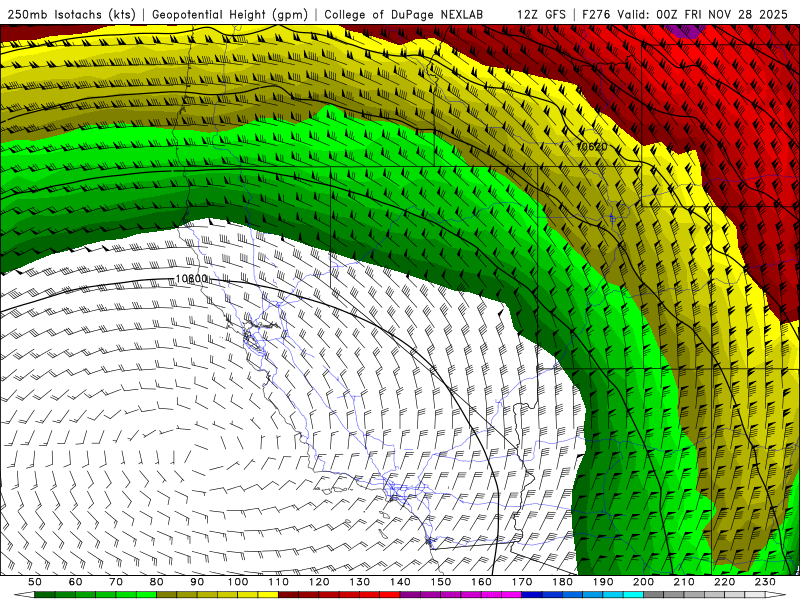Click 'College of DuPage NEXLAB' header text

(x=404, y=14)
